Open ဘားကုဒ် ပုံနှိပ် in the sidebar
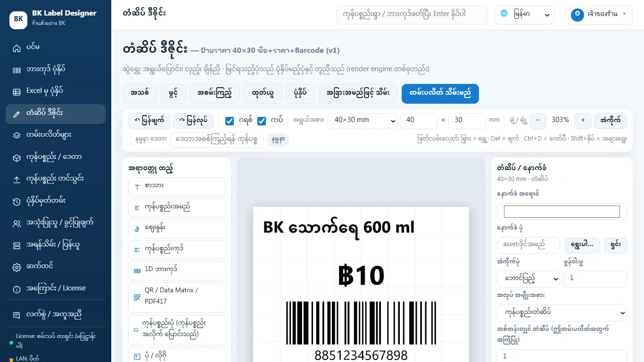Viewport: 644px width, 362px height. point(56,70)
